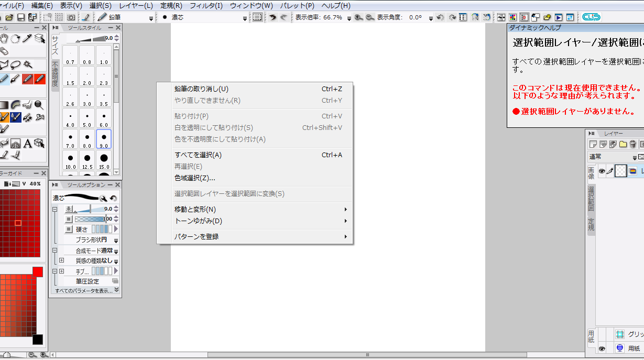Image resolution: width=644 pixels, height=360 pixels.
Task: Pick the 5.0 brush size preset
Action: tap(87, 118)
